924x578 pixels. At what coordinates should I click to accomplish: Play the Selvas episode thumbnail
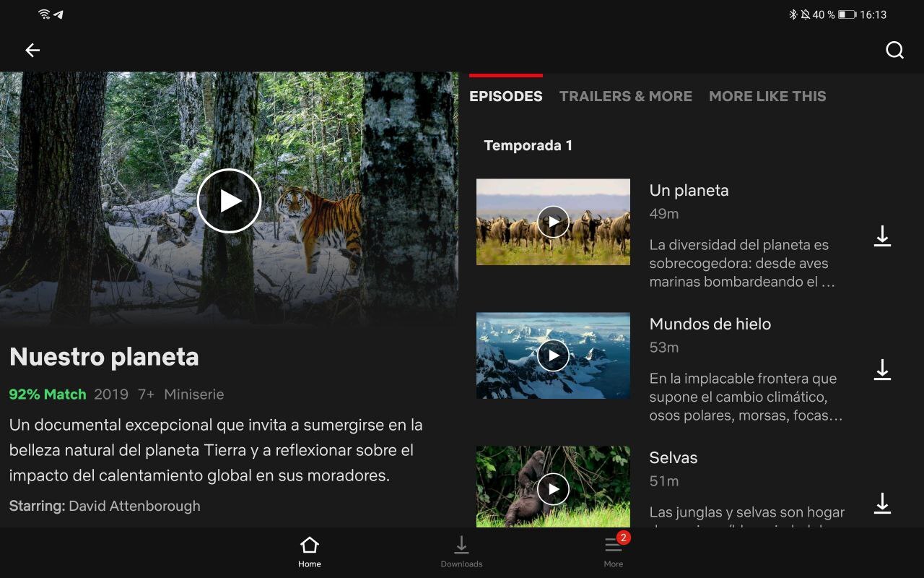pyautogui.click(x=553, y=487)
